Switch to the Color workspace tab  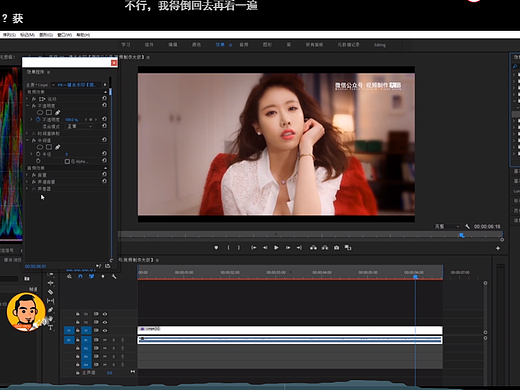(196, 45)
